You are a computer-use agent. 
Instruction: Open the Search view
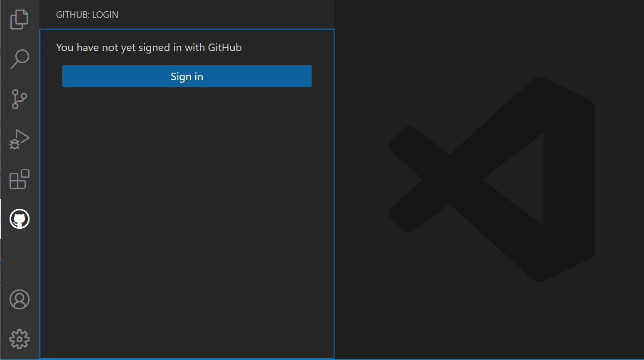[x=20, y=59]
